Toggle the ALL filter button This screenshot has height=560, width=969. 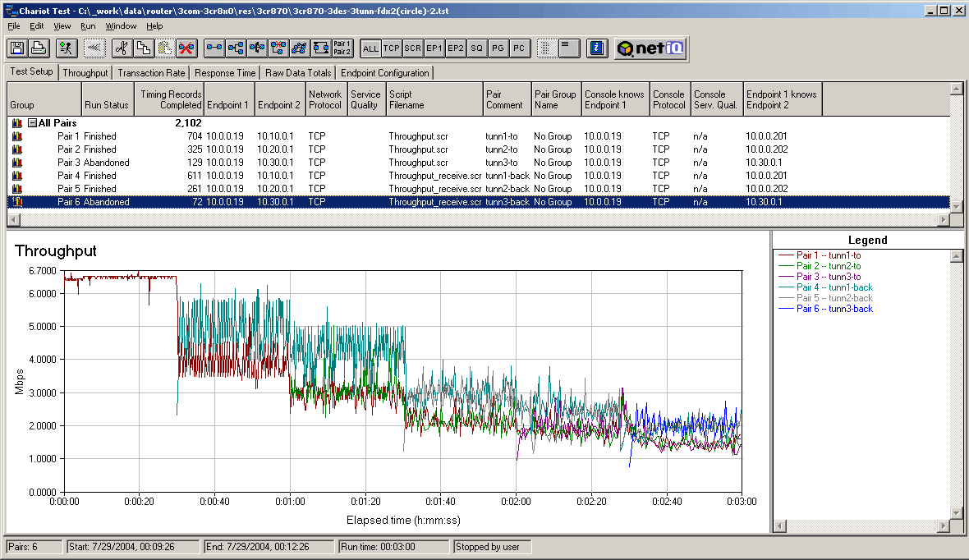pyautogui.click(x=370, y=48)
